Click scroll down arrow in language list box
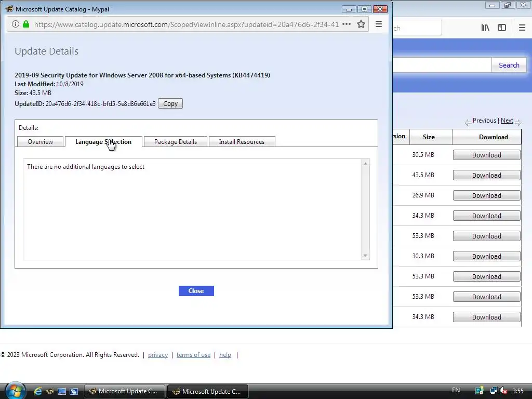Image resolution: width=532 pixels, height=399 pixels. tap(365, 256)
